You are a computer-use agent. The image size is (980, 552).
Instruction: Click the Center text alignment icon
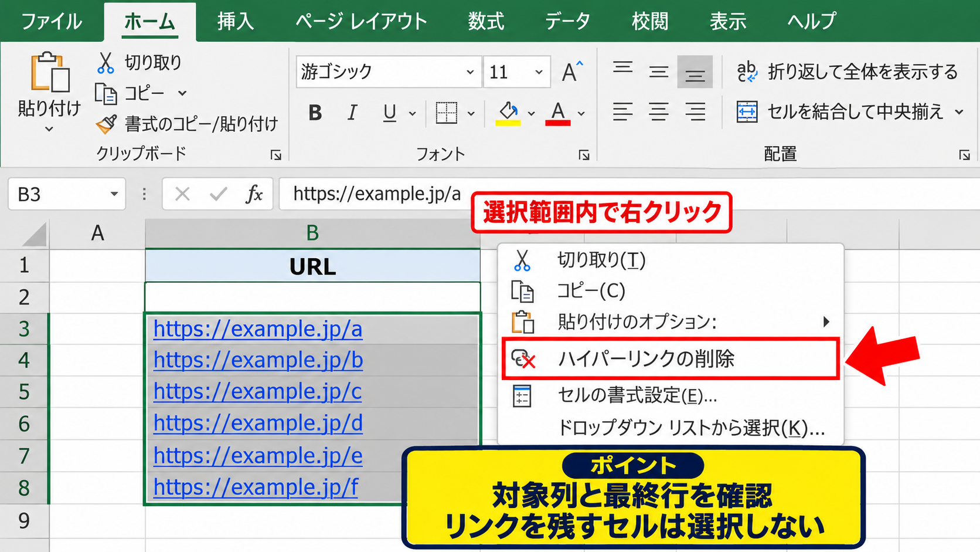(x=659, y=111)
